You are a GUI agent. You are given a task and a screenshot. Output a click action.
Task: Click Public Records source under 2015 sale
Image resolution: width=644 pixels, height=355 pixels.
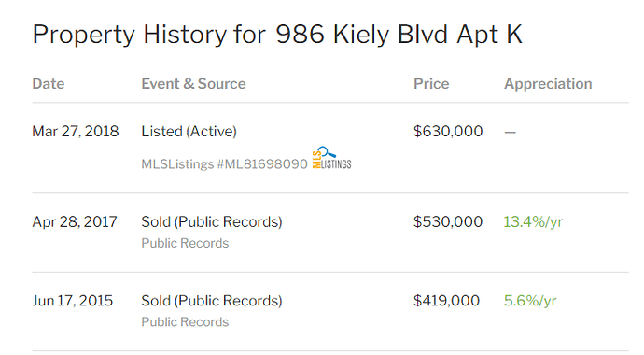185,322
